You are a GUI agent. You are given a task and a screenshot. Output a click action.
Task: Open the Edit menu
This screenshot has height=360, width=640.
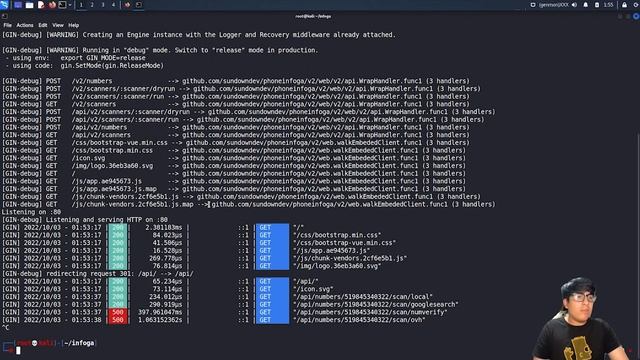(x=43, y=25)
